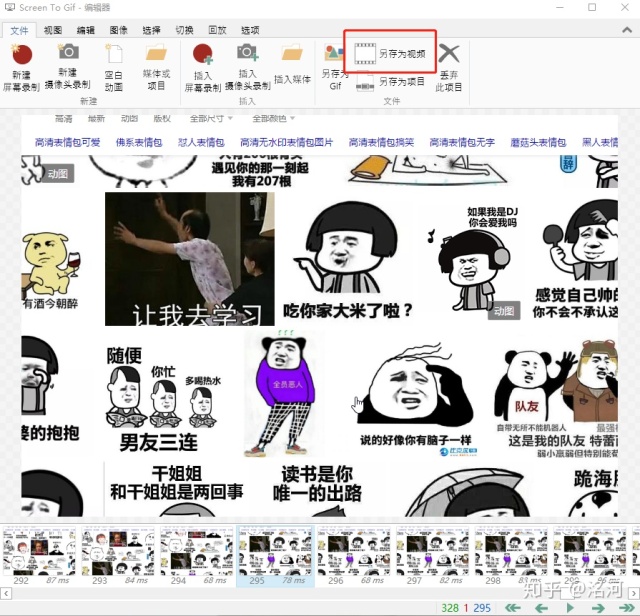
Task: Insert a webcam recording (插入摄像头录制)
Action: pyautogui.click(x=247, y=67)
